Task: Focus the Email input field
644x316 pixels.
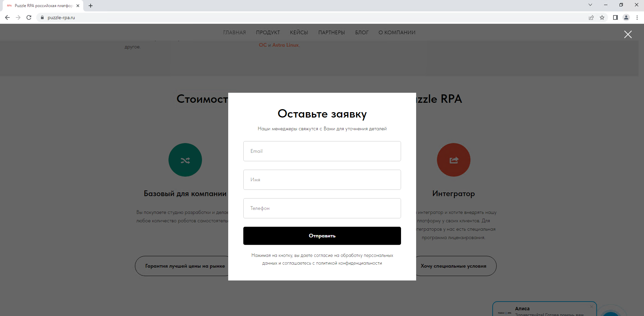Action: click(322, 151)
